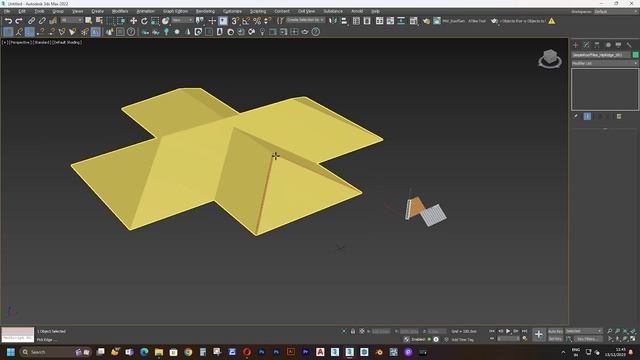Activate the Select and Move tool
The image size is (640, 360).
(x=133, y=21)
